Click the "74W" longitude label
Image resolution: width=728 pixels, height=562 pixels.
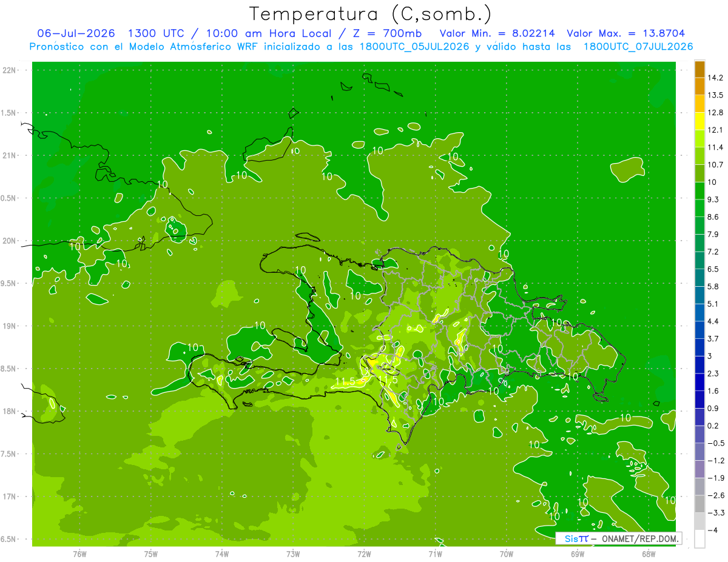point(222,554)
